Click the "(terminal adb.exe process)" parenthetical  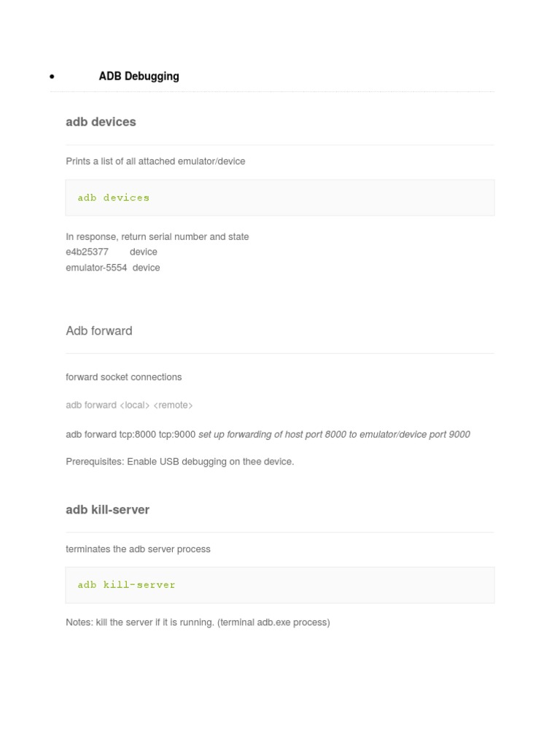pyautogui.click(x=273, y=622)
